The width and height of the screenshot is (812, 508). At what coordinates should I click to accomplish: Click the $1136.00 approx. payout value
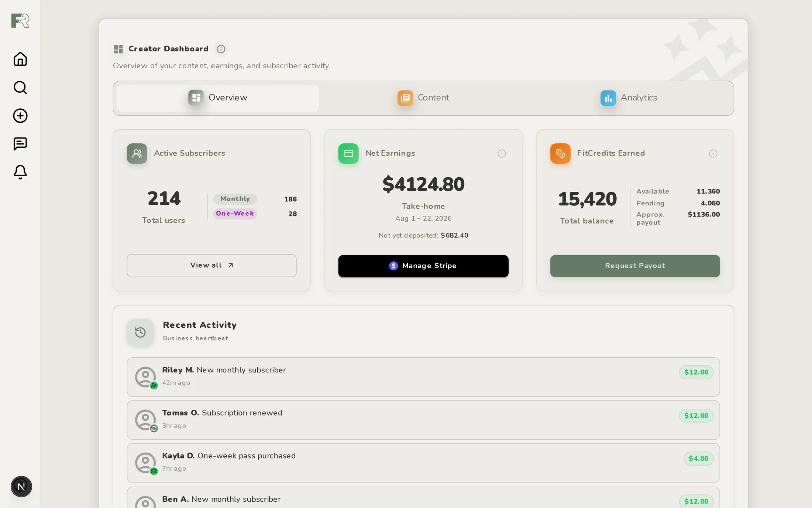tap(704, 214)
